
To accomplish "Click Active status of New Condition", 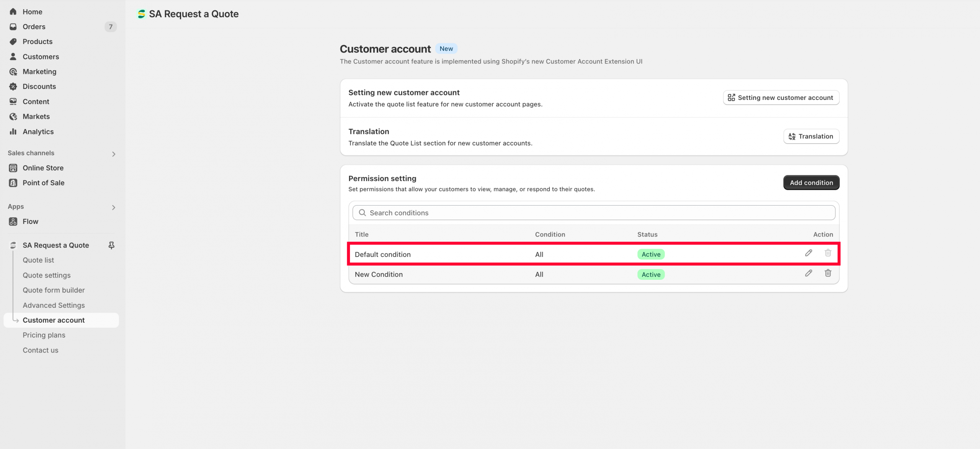I will (x=651, y=274).
